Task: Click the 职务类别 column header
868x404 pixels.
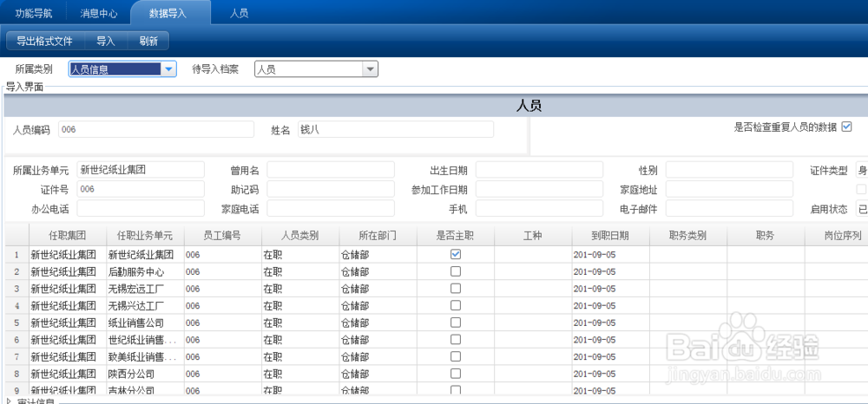Action: coord(687,236)
